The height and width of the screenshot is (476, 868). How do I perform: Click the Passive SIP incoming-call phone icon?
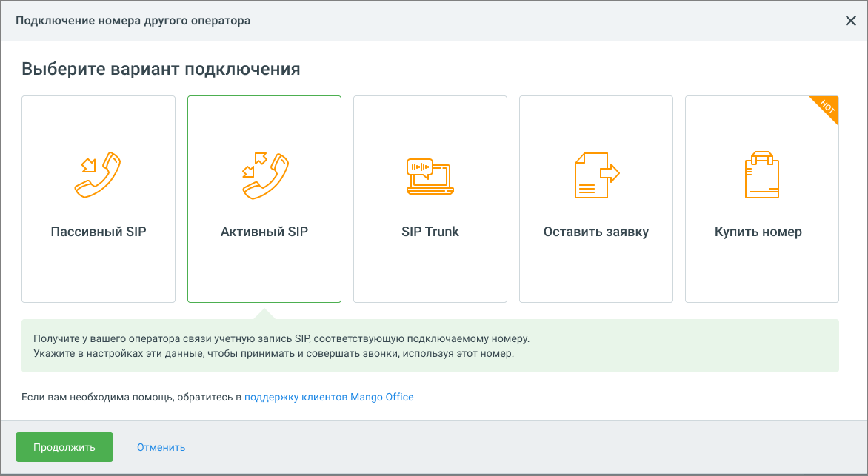coord(98,175)
